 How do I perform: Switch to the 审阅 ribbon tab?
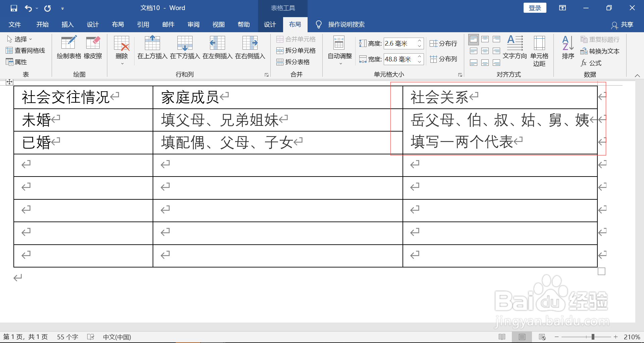[193, 24]
